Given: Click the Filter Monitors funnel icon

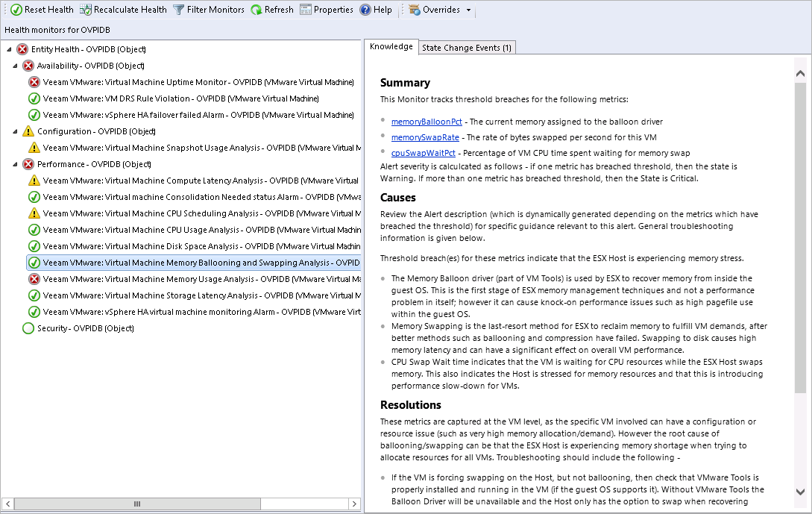Looking at the screenshot, I should pos(179,10).
